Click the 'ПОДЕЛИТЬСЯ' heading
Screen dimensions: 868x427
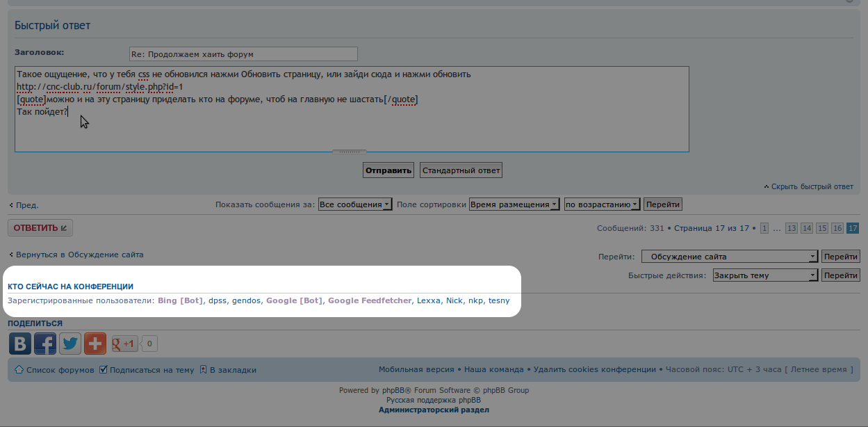tap(35, 324)
